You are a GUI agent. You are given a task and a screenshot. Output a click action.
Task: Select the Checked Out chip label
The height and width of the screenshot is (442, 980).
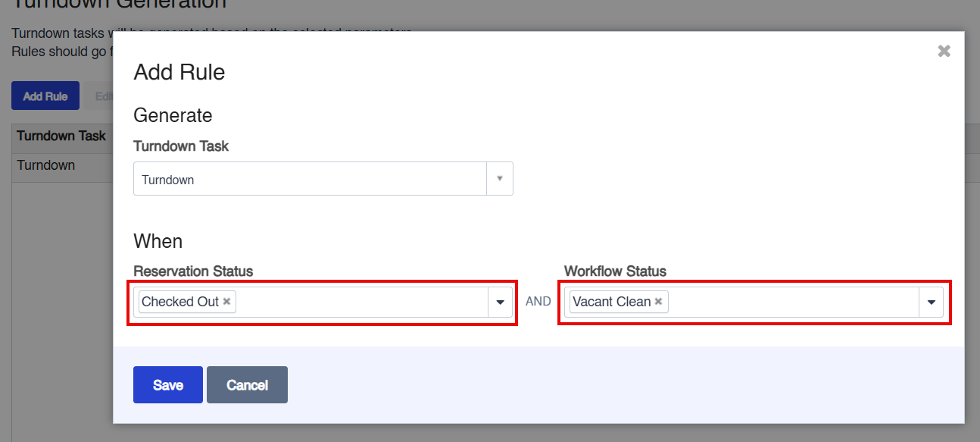(x=180, y=301)
